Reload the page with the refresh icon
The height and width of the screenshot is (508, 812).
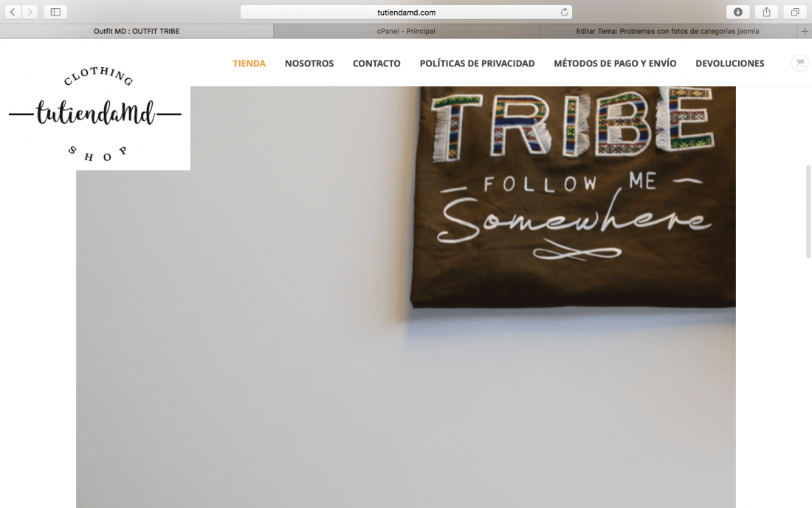564,12
